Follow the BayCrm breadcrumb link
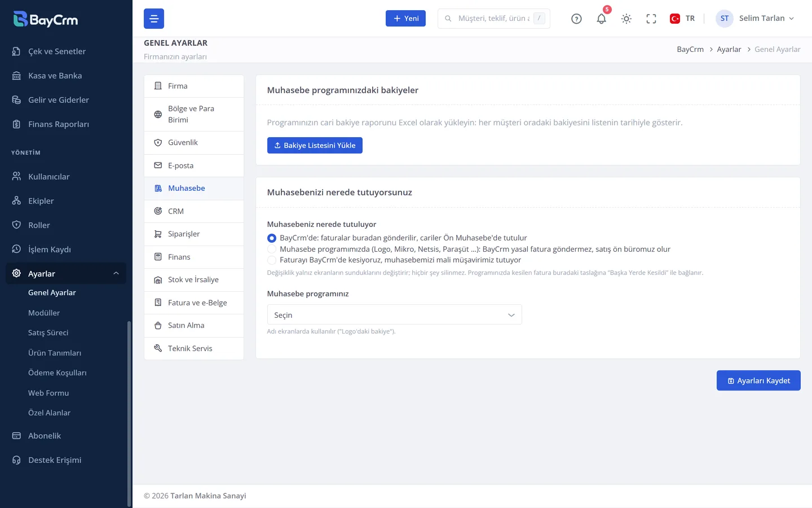Viewport: 812px width, 508px height. coord(690,50)
